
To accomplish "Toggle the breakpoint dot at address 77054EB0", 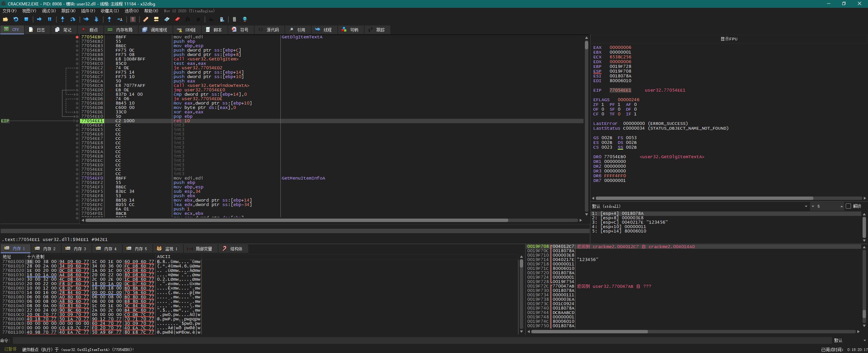I will [77, 37].
